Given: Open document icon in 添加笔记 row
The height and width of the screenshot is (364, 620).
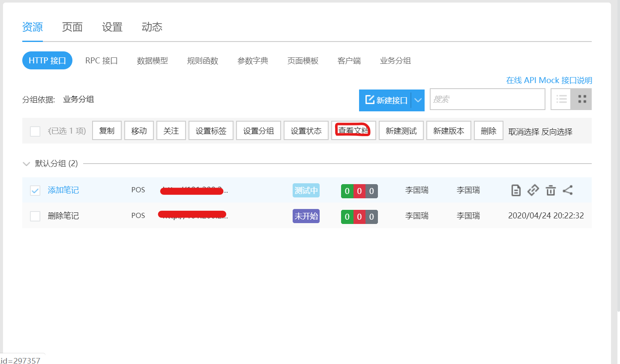Looking at the screenshot, I should pyautogui.click(x=516, y=190).
